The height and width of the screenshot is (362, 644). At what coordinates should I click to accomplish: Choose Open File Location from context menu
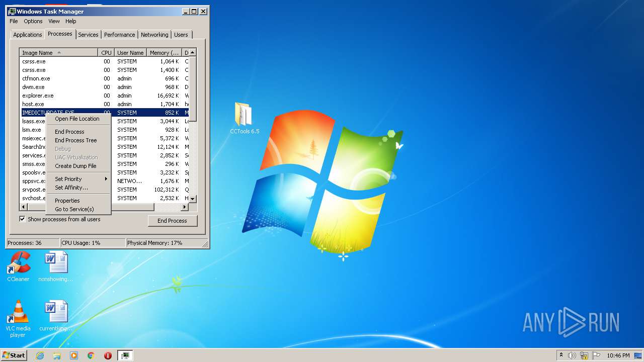[78, 119]
